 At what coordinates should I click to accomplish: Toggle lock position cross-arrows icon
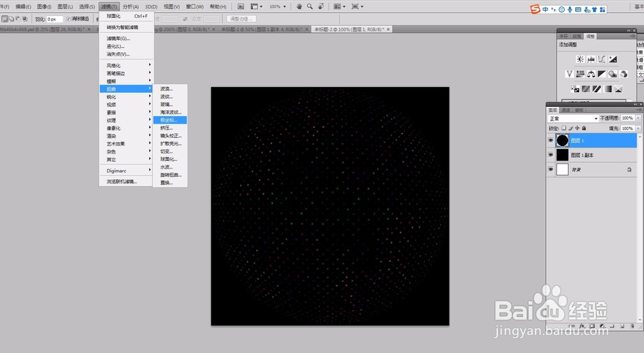[577, 128]
